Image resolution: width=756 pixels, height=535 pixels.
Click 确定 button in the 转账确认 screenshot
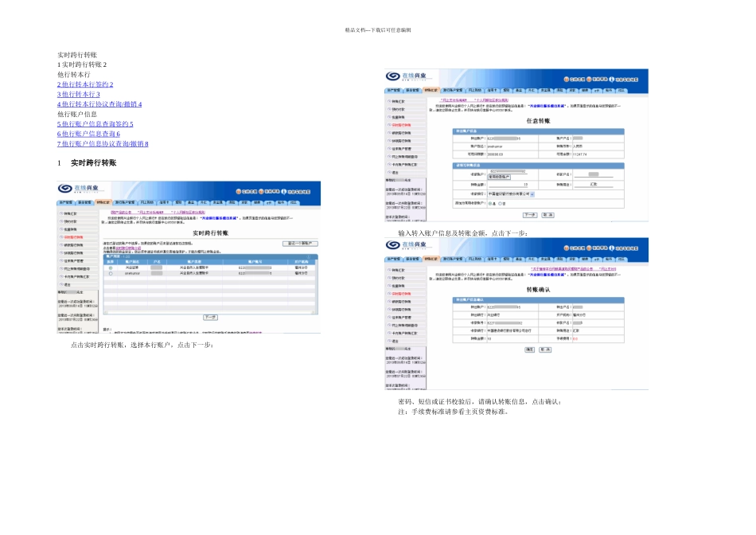(529, 350)
